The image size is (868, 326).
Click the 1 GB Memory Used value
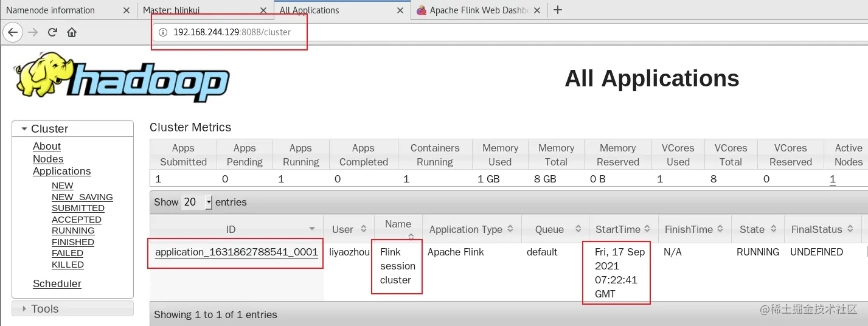coord(489,179)
